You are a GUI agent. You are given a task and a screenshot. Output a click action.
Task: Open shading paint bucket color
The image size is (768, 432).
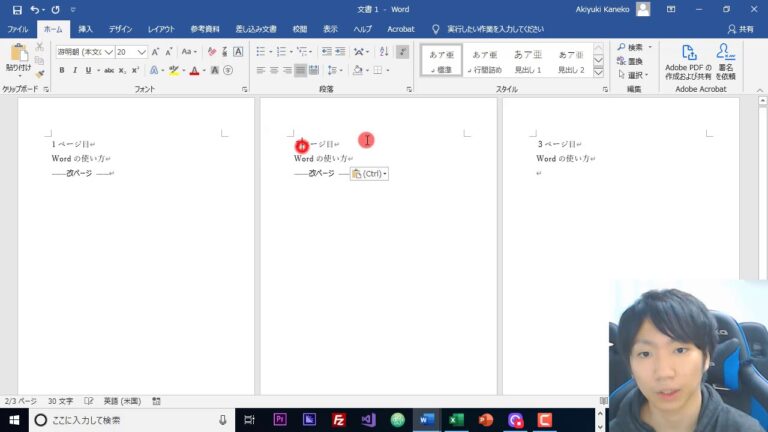(358, 71)
